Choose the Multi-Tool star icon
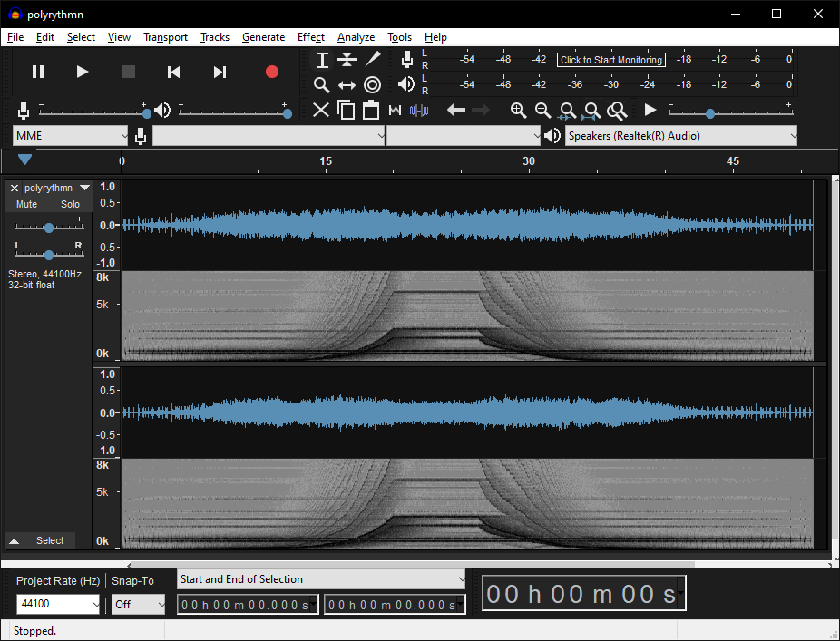The height and width of the screenshot is (641, 840). (372, 85)
